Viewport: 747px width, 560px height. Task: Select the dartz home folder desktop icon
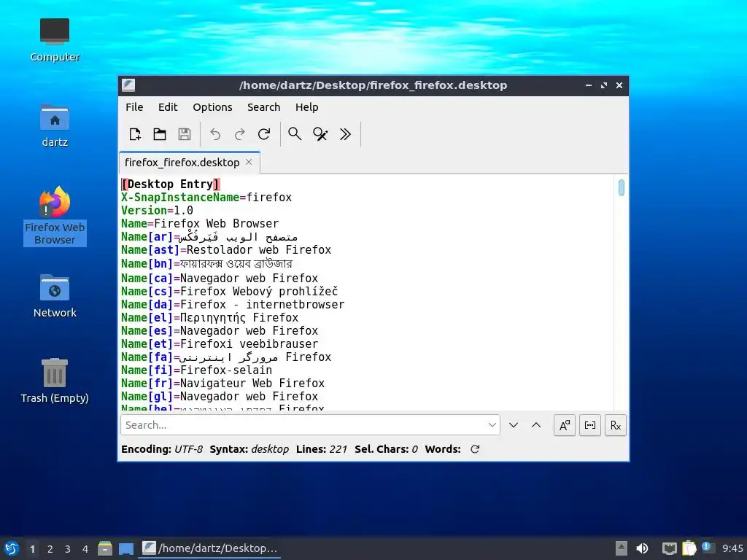click(55, 125)
